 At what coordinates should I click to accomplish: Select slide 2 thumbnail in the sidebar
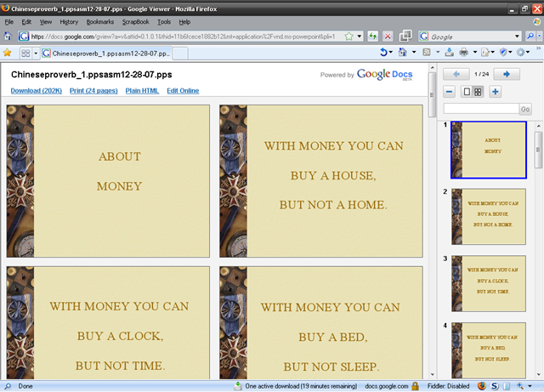pyautogui.click(x=489, y=217)
